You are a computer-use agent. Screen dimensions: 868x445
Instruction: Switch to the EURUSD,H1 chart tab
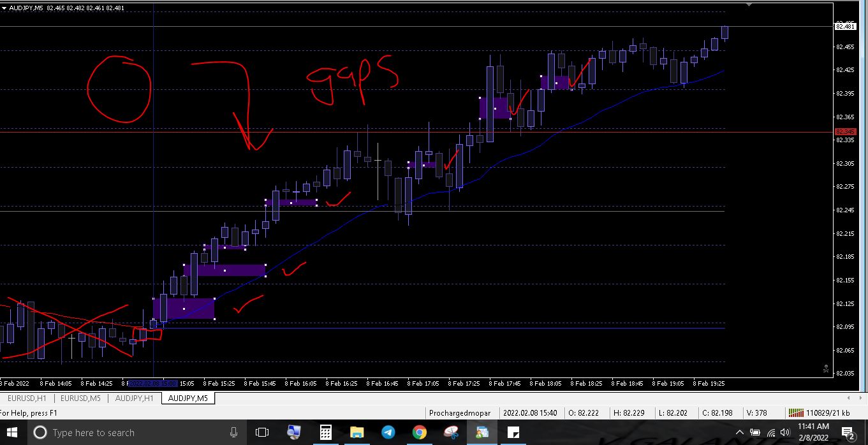[x=27, y=398]
